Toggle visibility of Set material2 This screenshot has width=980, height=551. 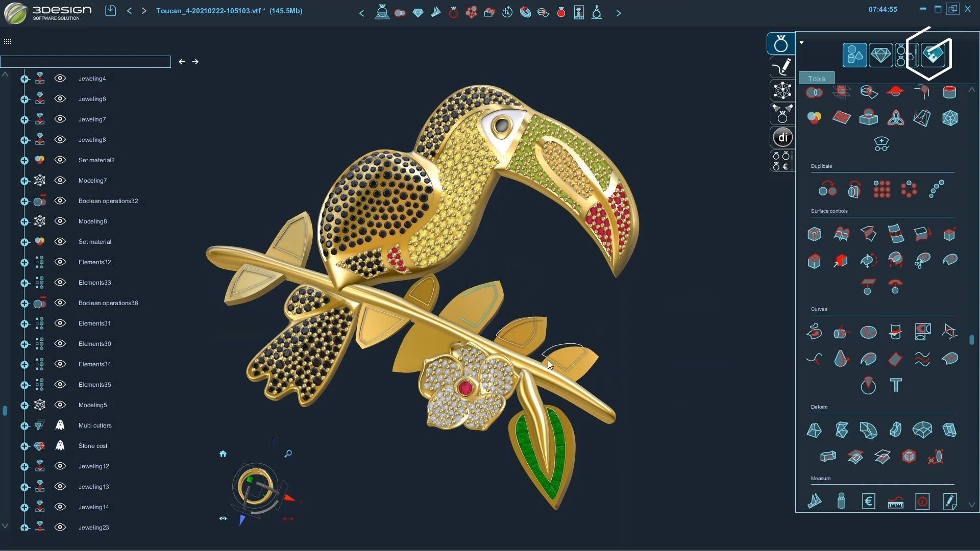60,160
